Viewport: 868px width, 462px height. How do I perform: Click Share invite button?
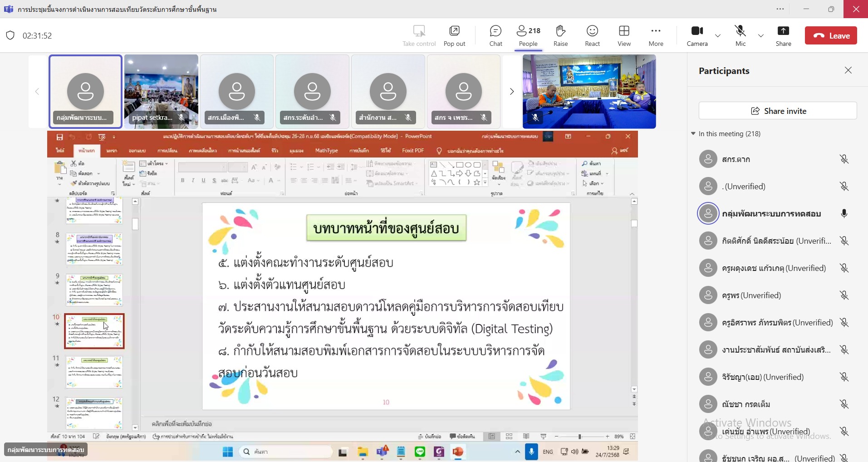(778, 111)
